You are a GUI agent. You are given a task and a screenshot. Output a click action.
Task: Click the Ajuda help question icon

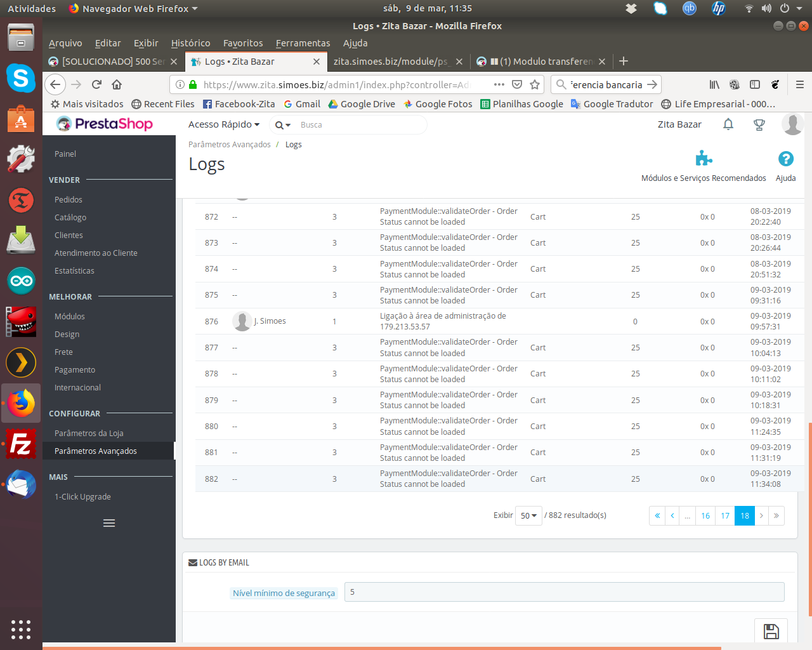(x=785, y=159)
